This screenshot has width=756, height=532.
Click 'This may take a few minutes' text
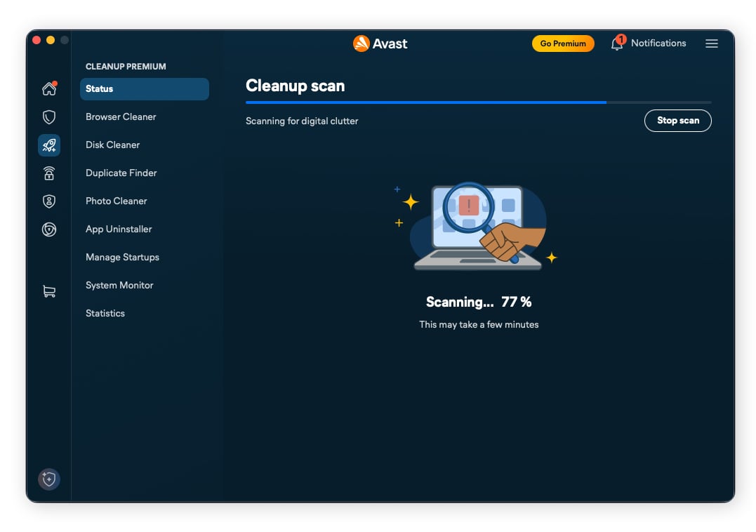(x=478, y=324)
